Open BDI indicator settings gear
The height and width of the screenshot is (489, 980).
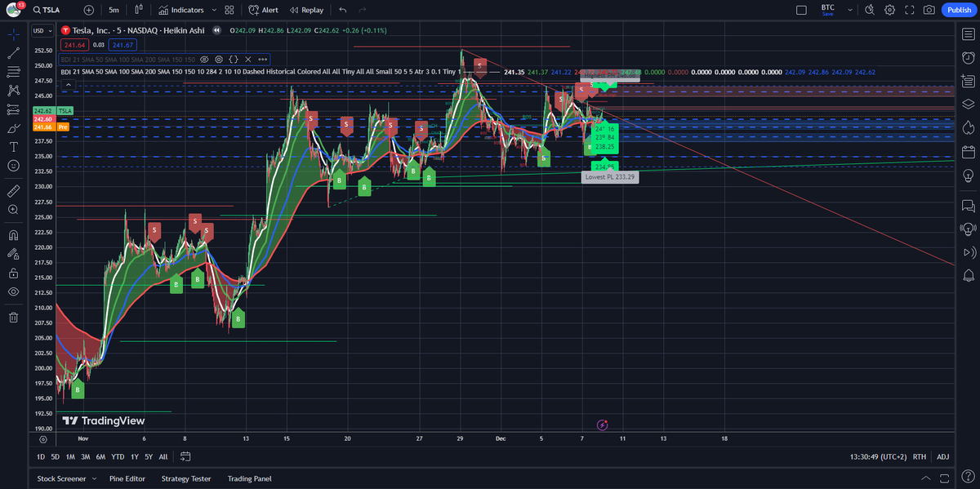tap(219, 59)
